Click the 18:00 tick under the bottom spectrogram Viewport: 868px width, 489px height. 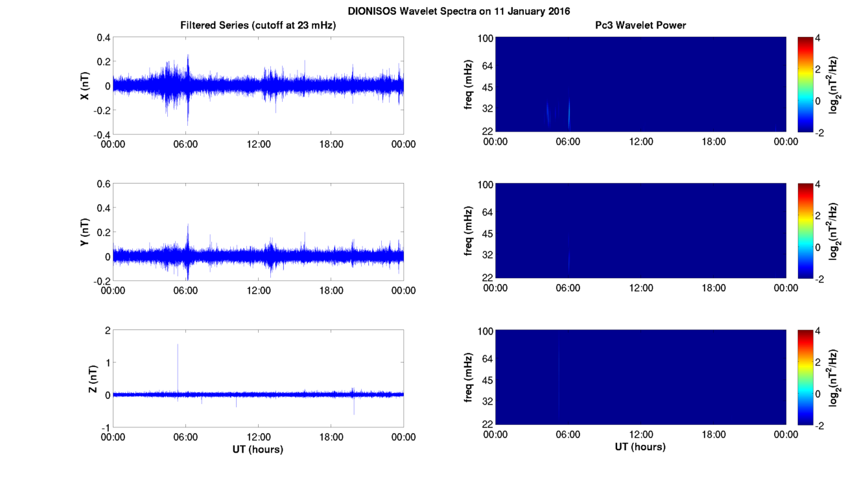[714, 435]
